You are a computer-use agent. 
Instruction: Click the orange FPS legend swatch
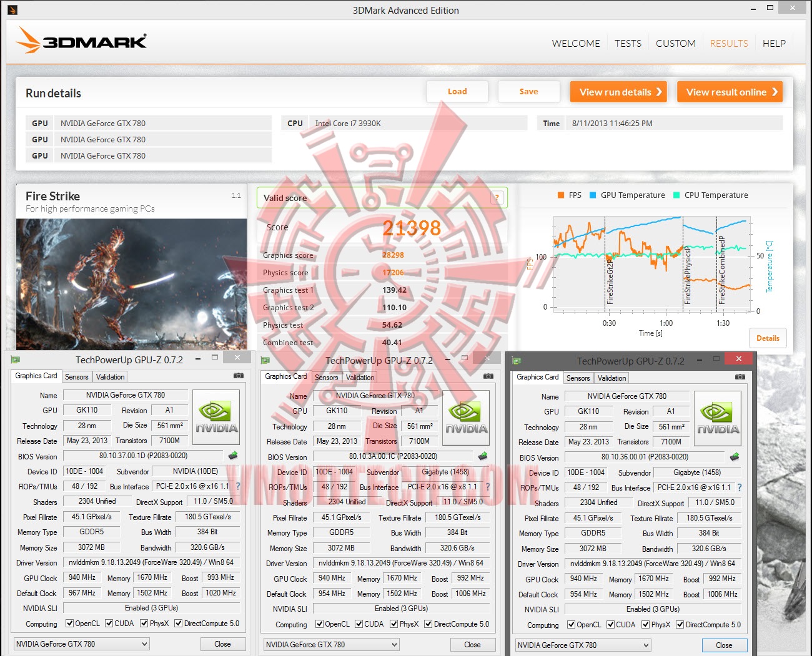(561, 195)
